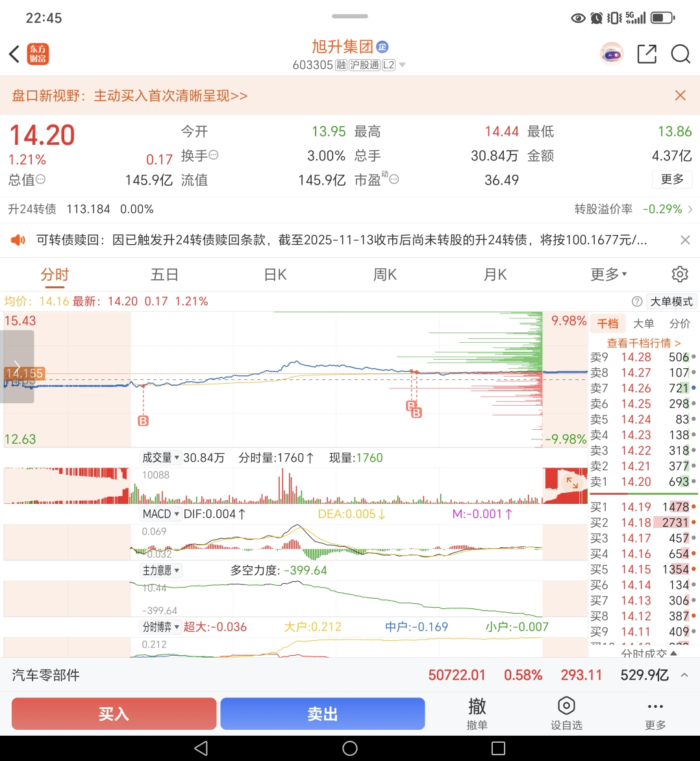
Task: Open the 成交量 indicator dropdown
Action: coord(160,458)
